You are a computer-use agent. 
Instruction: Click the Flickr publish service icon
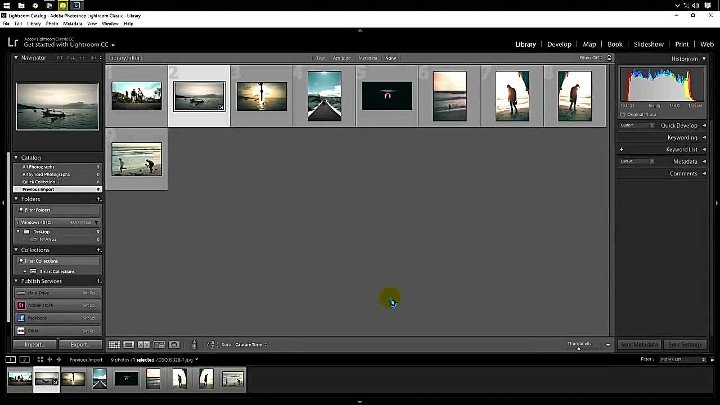click(21, 330)
